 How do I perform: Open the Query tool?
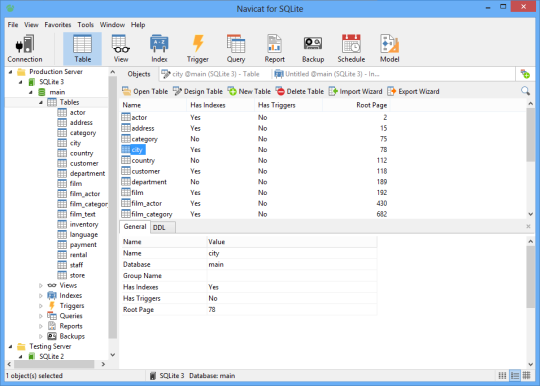click(236, 49)
